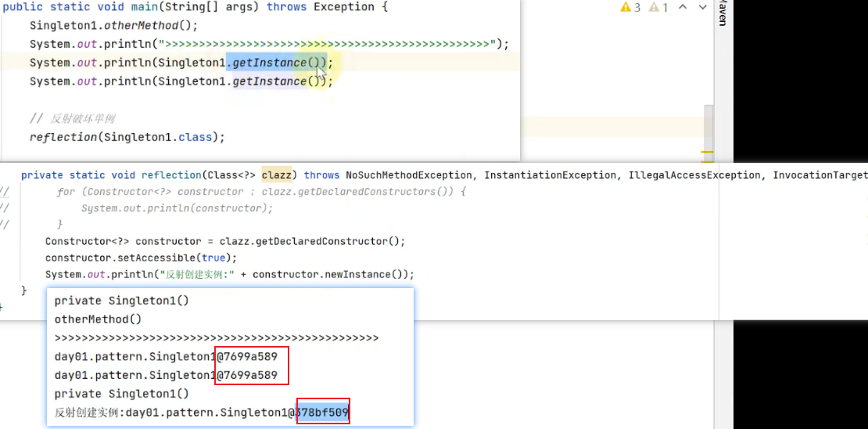The height and width of the screenshot is (429, 868).
Task: Click the second getInstance call
Action: click(269, 81)
